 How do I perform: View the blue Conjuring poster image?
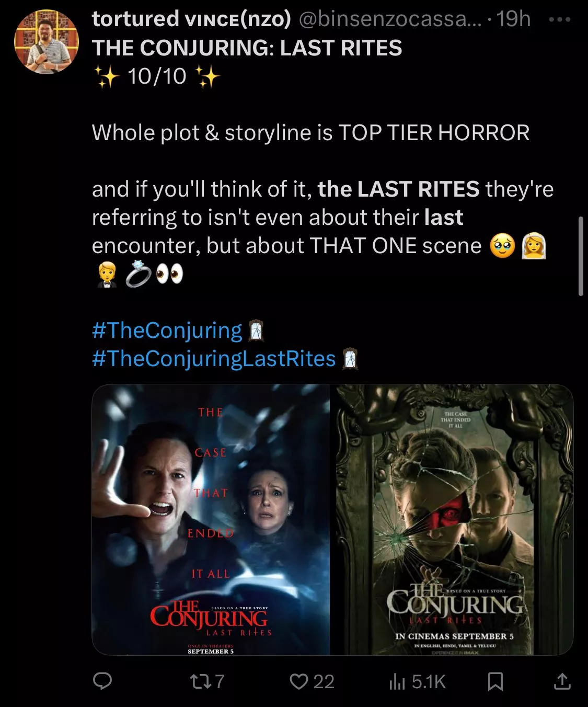(211, 520)
